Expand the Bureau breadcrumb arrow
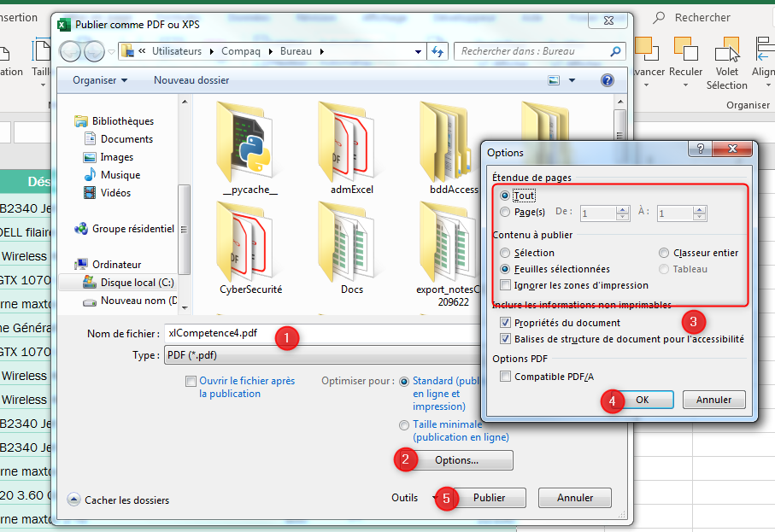 click(322, 51)
